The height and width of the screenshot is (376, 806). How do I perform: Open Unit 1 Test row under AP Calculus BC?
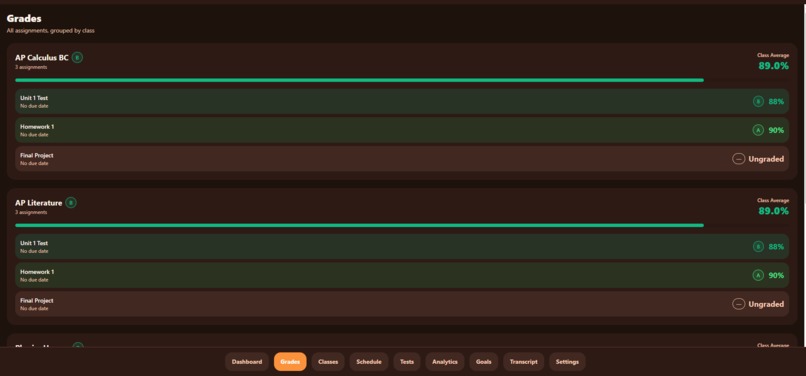coord(402,101)
